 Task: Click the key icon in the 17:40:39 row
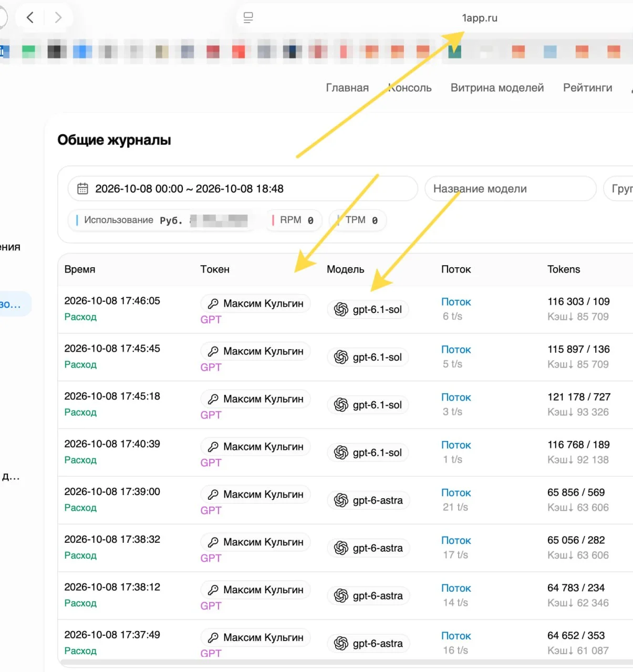213,447
